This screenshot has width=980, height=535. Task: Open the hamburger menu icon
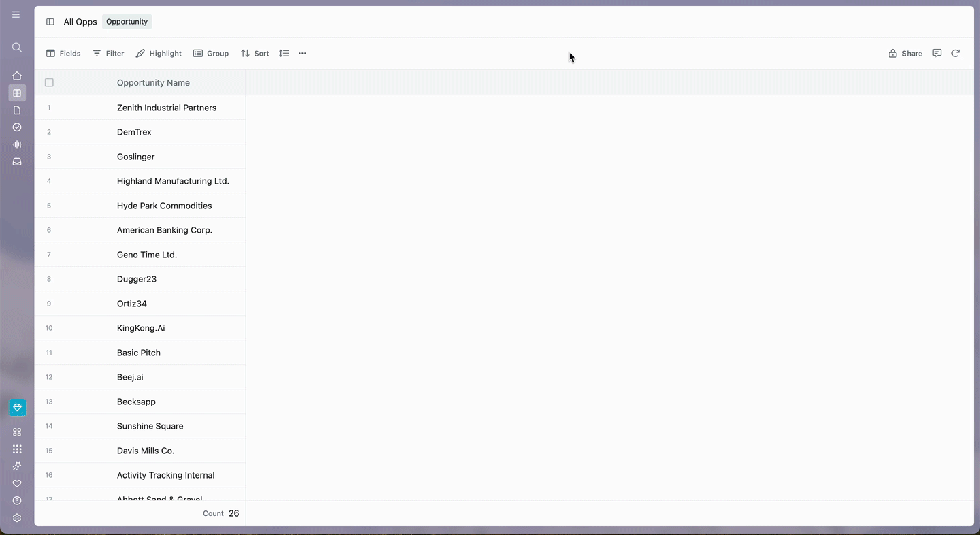click(x=16, y=14)
